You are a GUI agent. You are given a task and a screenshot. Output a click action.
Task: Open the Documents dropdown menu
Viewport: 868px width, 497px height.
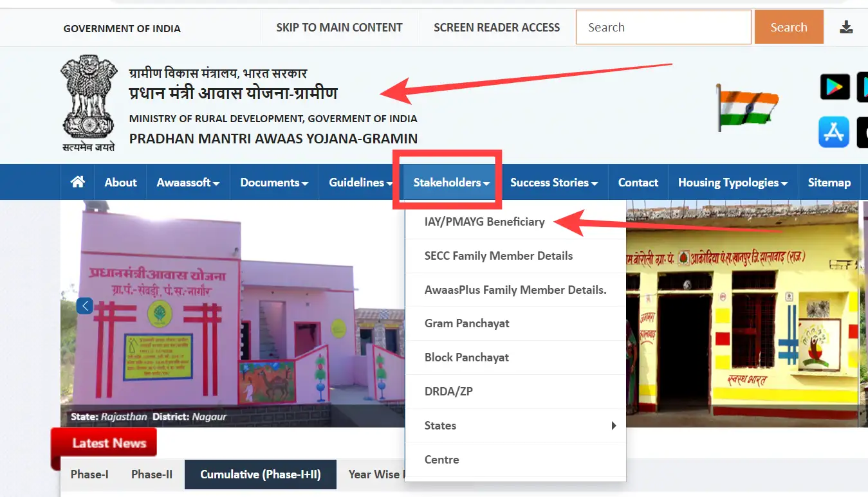point(274,182)
